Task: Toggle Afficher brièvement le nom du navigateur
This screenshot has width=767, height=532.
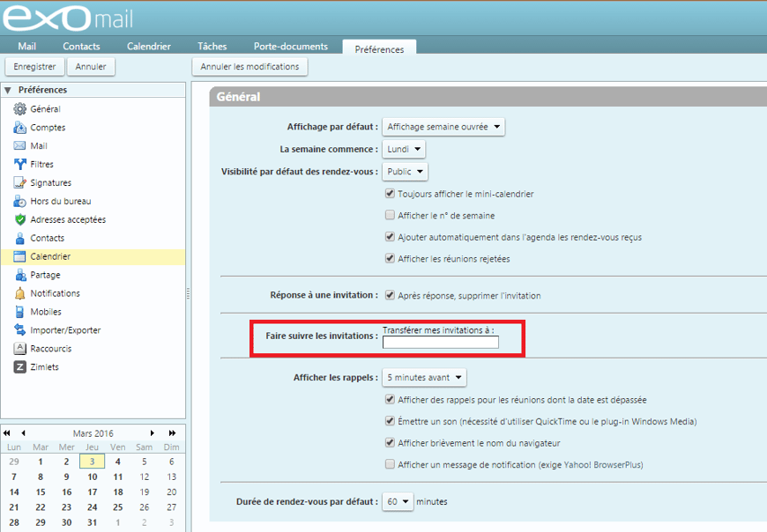Action: [x=390, y=443]
